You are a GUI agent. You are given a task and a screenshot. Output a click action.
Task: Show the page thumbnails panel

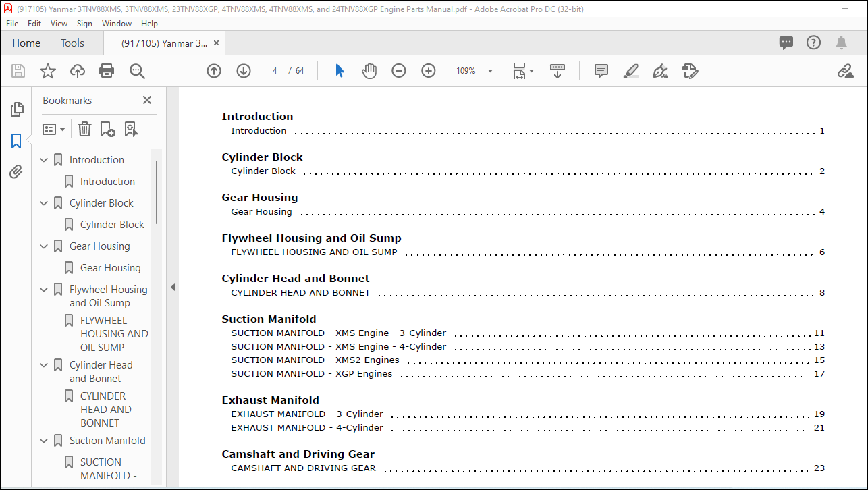click(17, 109)
